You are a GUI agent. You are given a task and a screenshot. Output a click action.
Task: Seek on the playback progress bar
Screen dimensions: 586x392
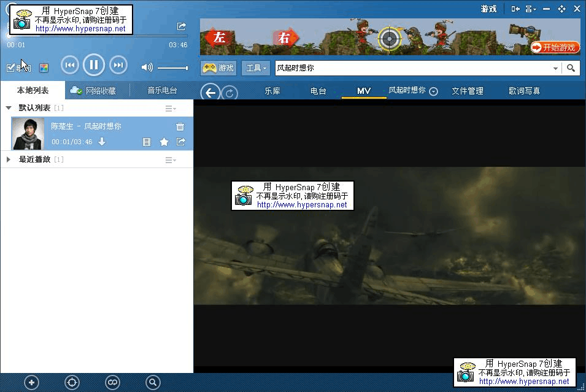(97, 36)
